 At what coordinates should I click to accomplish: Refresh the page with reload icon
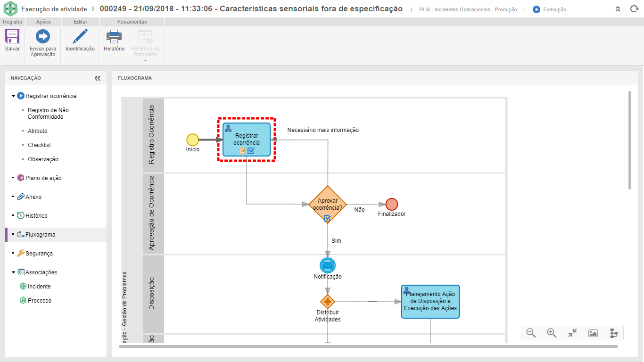pos(634,9)
